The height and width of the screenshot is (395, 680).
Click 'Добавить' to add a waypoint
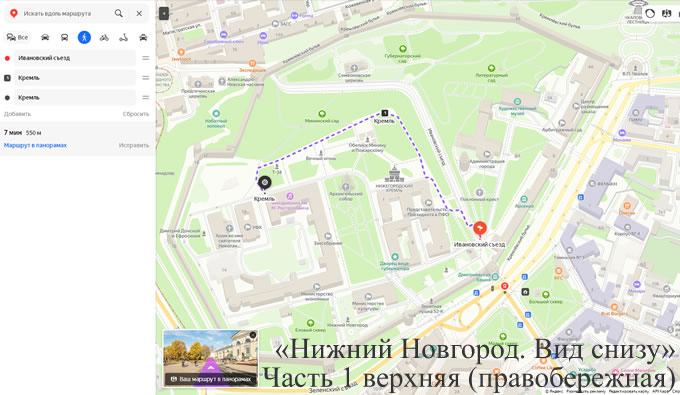[x=17, y=114]
